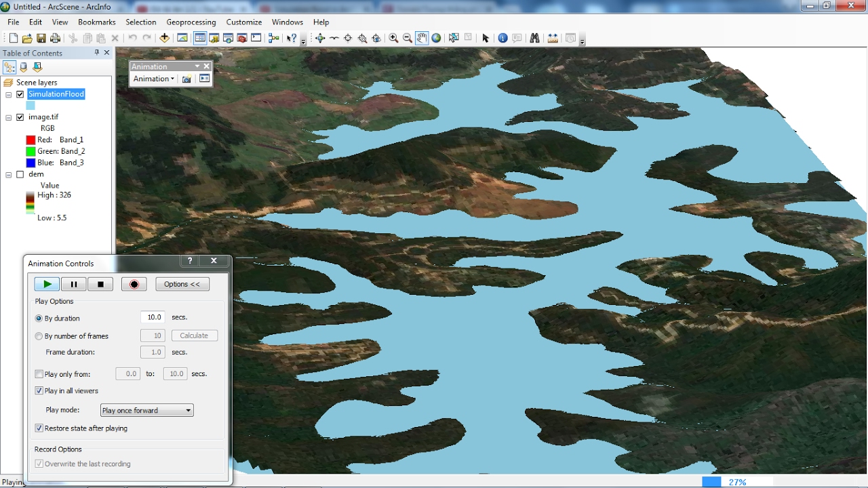
Task: Open Tools toolbar overflow options
Action: (583, 41)
